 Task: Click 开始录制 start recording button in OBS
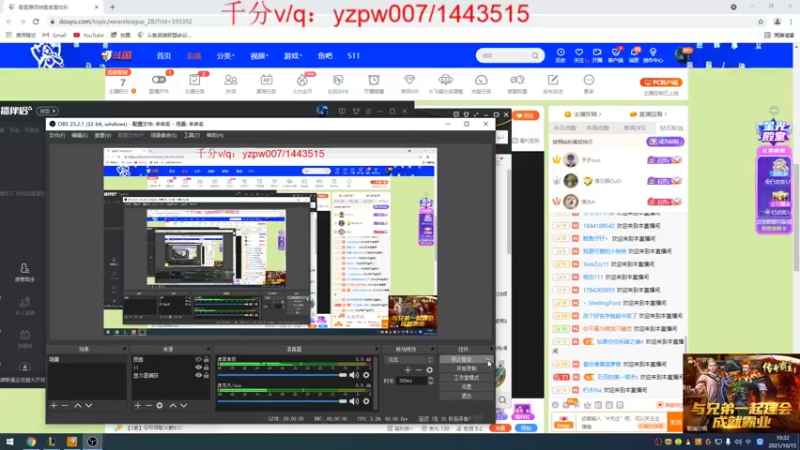pos(466,369)
